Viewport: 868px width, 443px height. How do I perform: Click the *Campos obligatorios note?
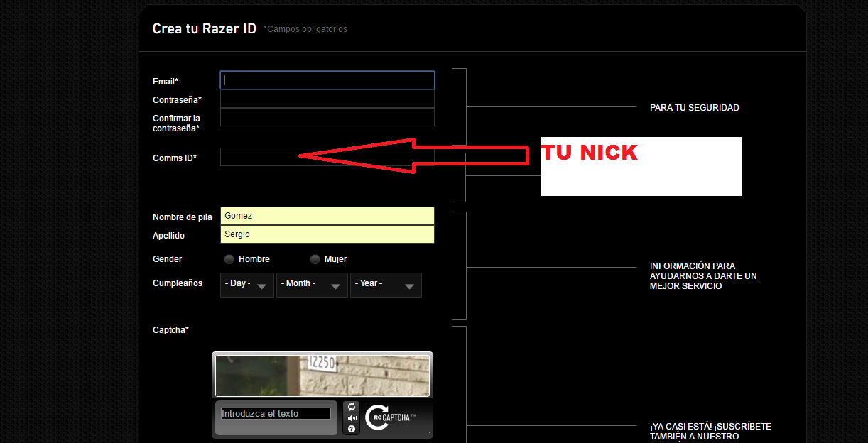tap(305, 29)
